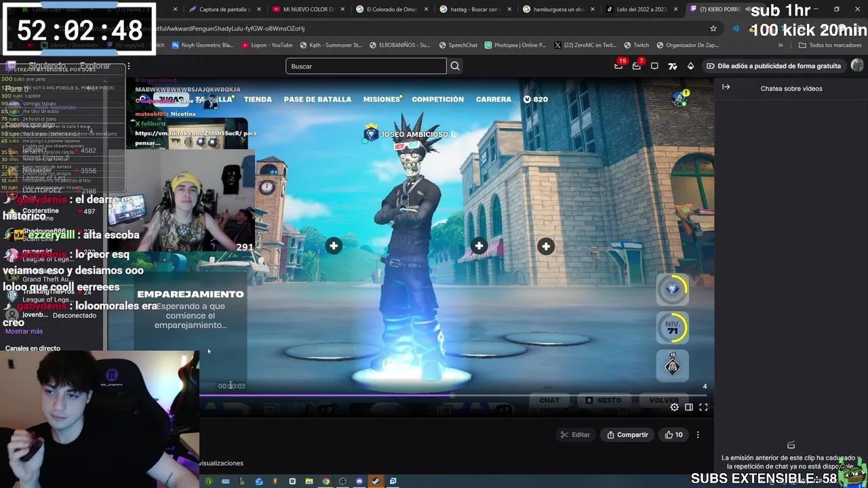This screenshot has width=868, height=488.
Task: Click the Twitch logo home icon
Action: [11, 66]
